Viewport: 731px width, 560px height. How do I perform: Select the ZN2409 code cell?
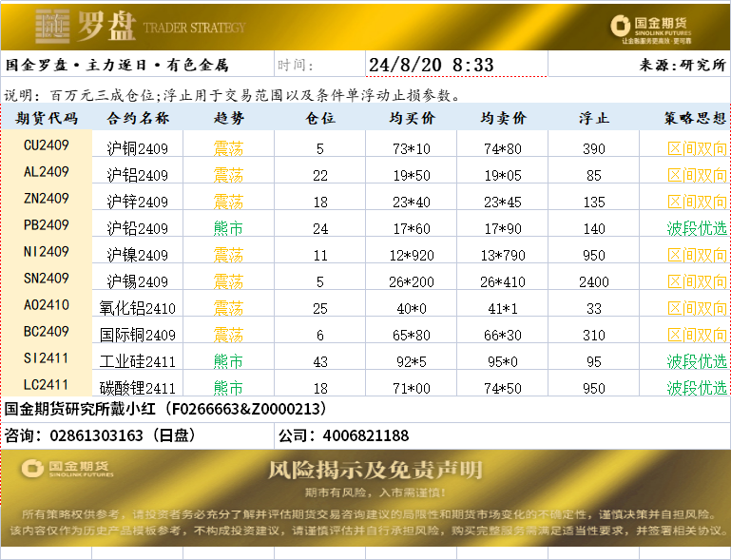47,197
